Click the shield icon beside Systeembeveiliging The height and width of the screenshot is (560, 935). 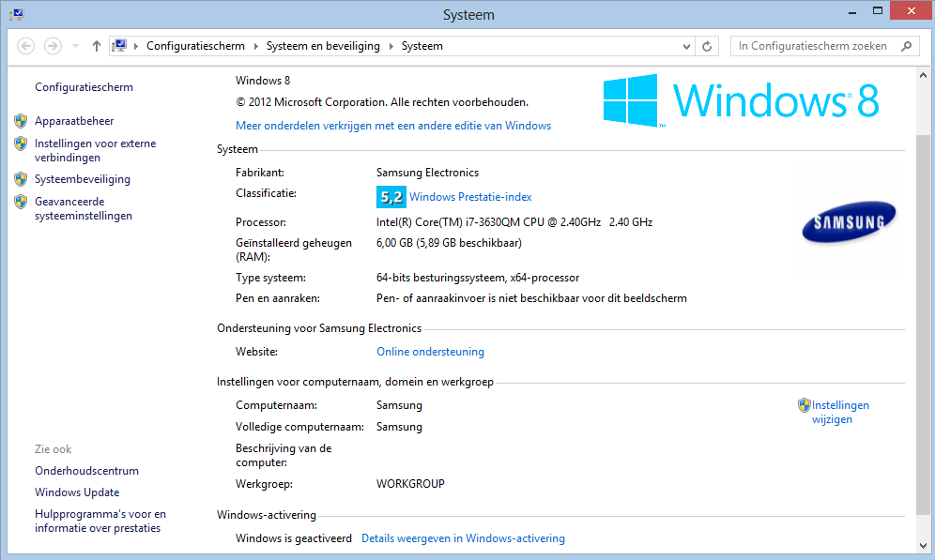click(x=21, y=179)
